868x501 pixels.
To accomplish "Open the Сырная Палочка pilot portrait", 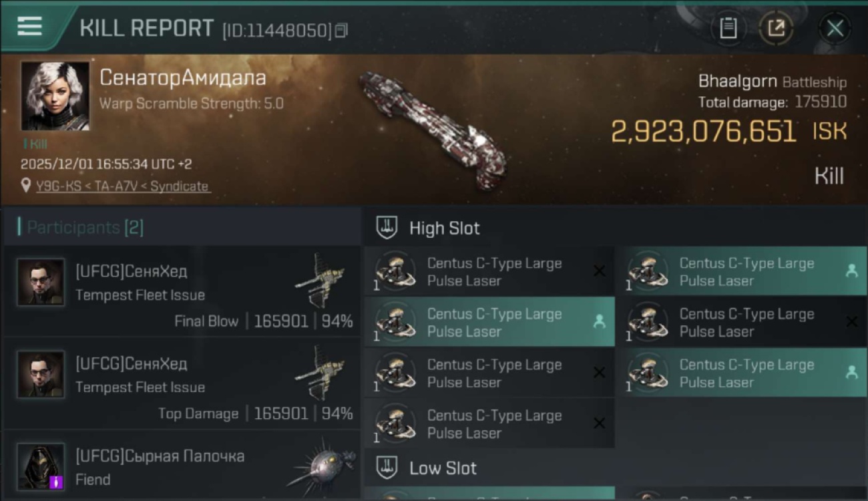I will coord(41,466).
